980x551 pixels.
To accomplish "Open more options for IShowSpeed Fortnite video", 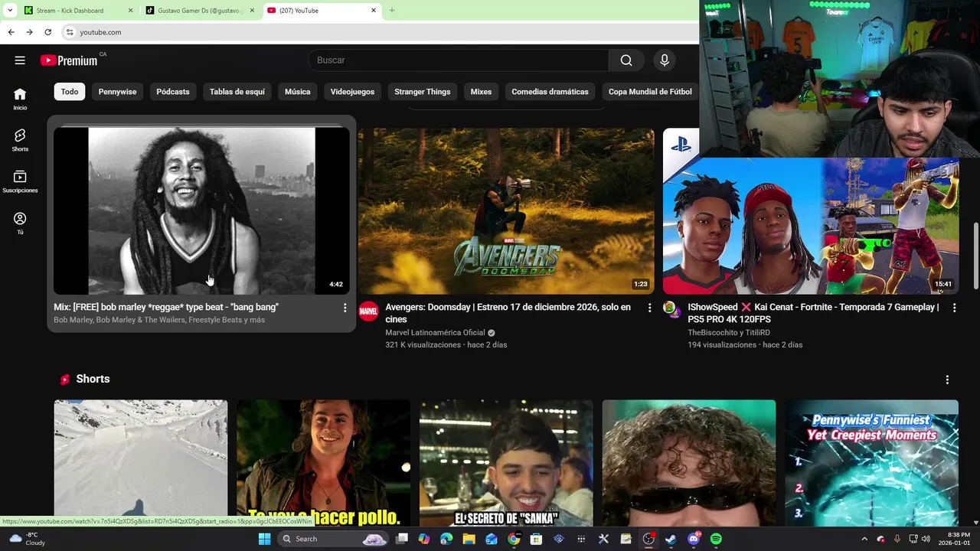I will click(x=954, y=308).
